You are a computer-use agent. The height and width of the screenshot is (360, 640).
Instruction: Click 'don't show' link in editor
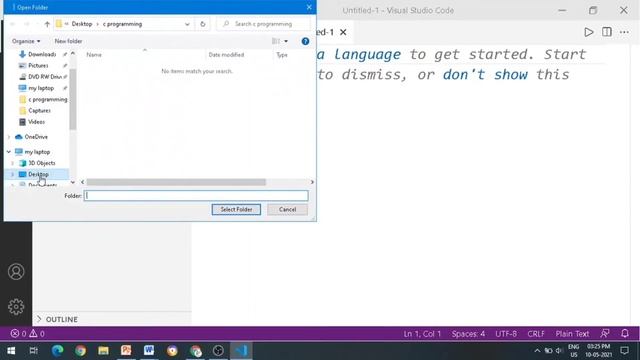[x=485, y=75]
